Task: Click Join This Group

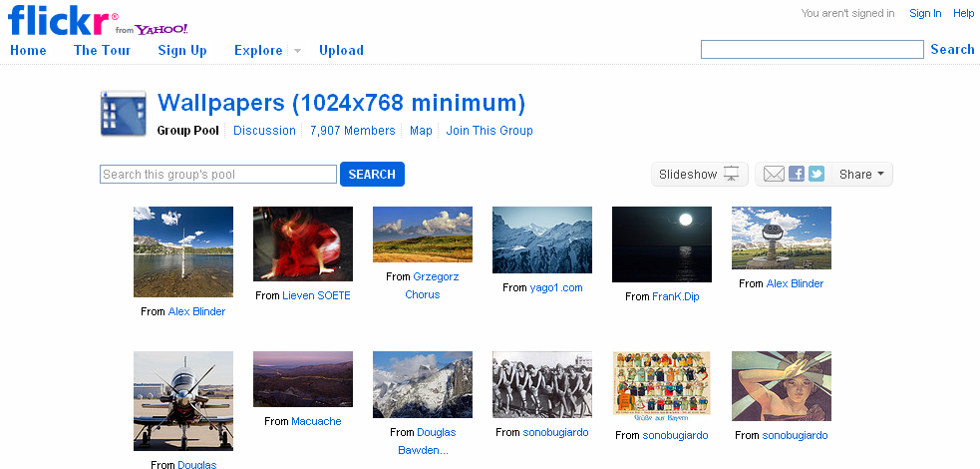Action: (490, 131)
